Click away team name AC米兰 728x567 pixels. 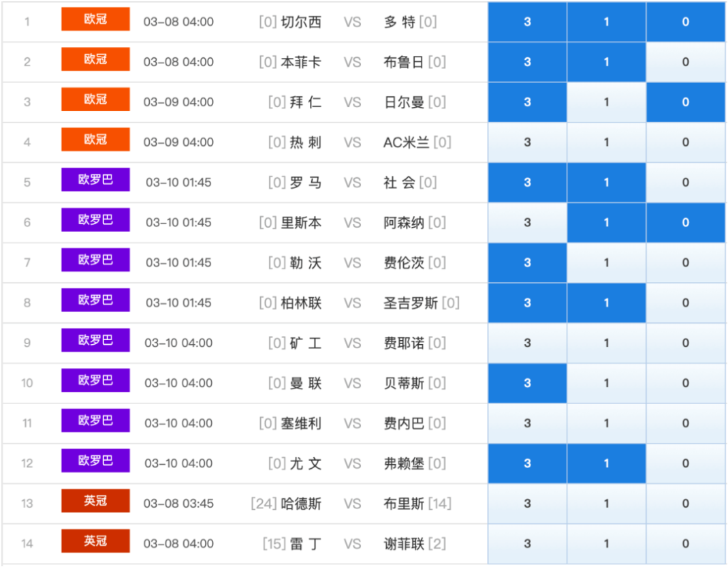point(407,142)
